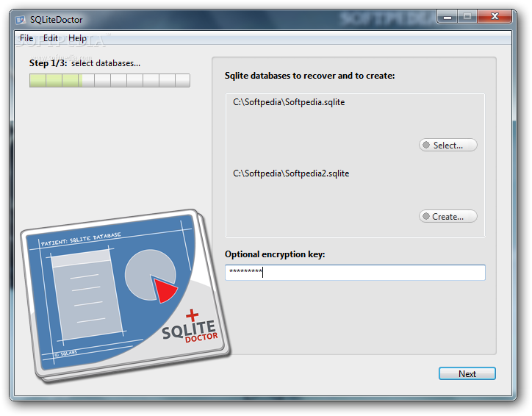Open the Help menu

(x=77, y=38)
